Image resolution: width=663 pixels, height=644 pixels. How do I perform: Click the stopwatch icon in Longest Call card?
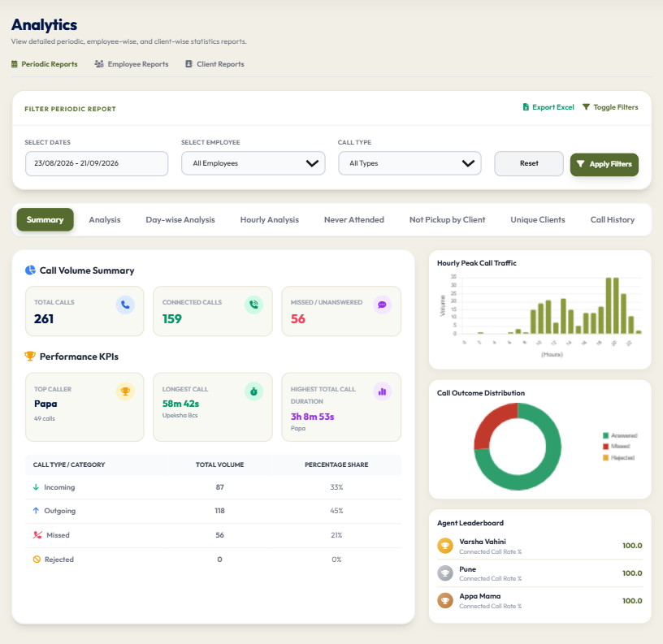click(253, 391)
